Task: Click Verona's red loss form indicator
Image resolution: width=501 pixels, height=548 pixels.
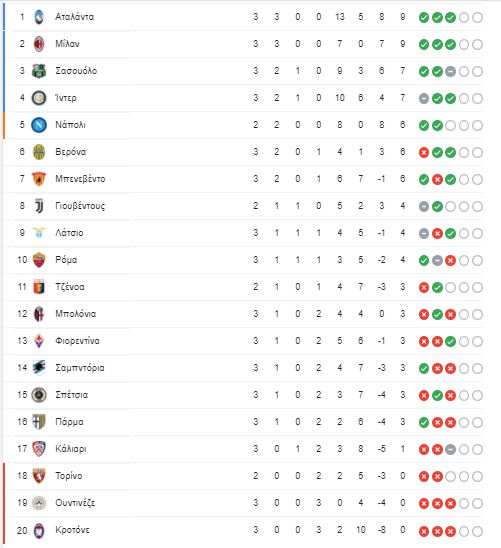Action: pyautogui.click(x=424, y=152)
